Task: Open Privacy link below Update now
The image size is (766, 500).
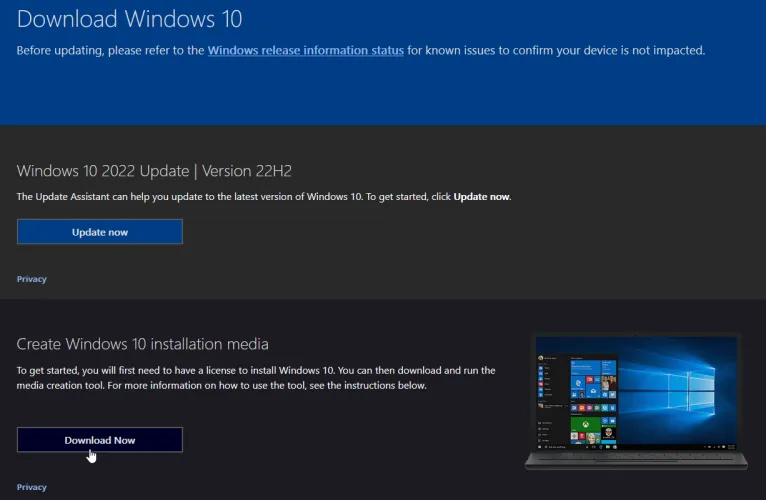Action: pyautogui.click(x=32, y=279)
